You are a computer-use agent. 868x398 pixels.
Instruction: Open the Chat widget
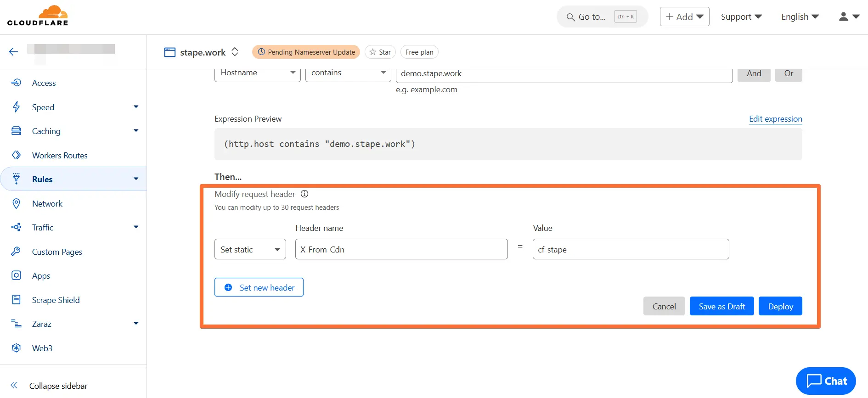pos(826,381)
